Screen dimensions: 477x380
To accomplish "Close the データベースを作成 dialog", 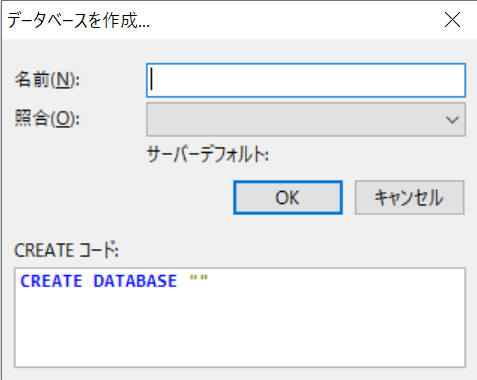I will tap(452, 20).
